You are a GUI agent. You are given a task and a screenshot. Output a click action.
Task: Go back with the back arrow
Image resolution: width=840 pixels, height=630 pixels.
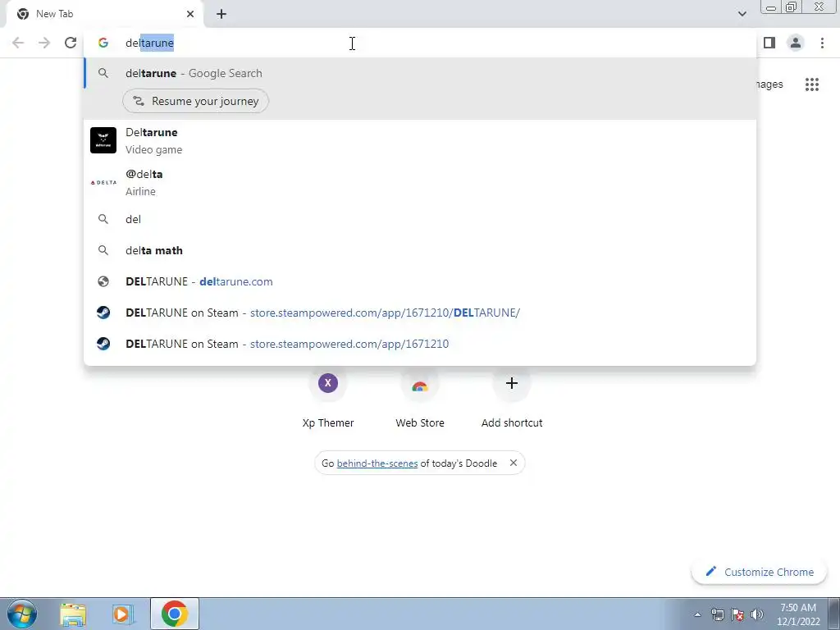pyautogui.click(x=18, y=43)
